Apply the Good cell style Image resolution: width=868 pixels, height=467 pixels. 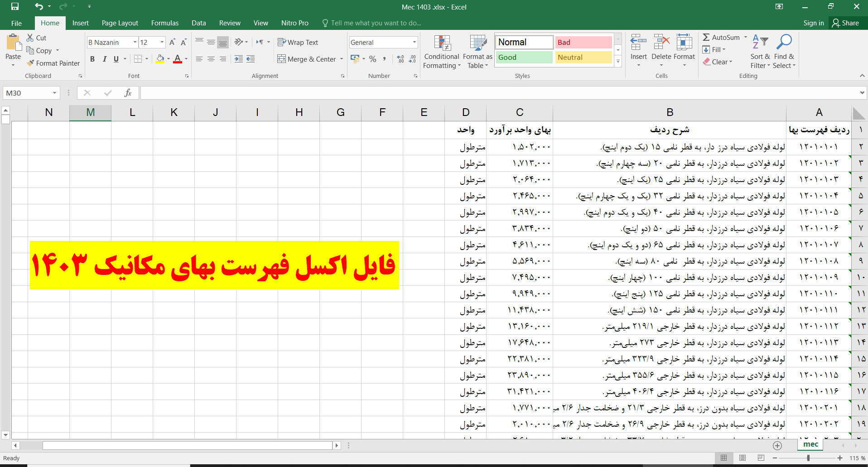pyautogui.click(x=523, y=57)
